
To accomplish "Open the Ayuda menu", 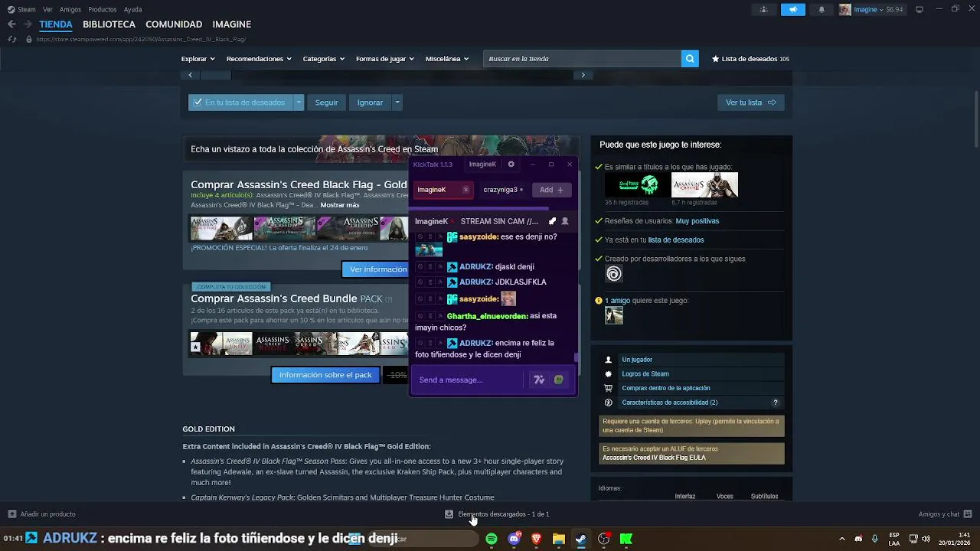I will [x=133, y=9].
